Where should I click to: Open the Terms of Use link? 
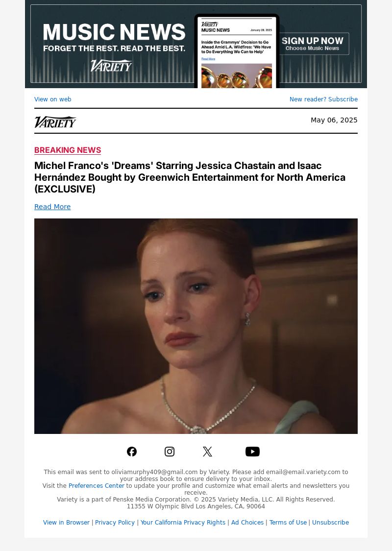[288, 523]
